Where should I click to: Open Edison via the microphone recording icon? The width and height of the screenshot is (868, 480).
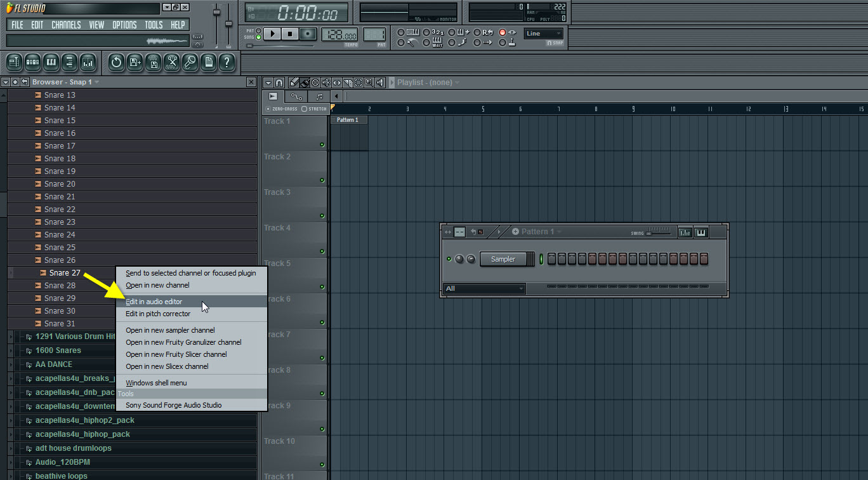point(190,62)
